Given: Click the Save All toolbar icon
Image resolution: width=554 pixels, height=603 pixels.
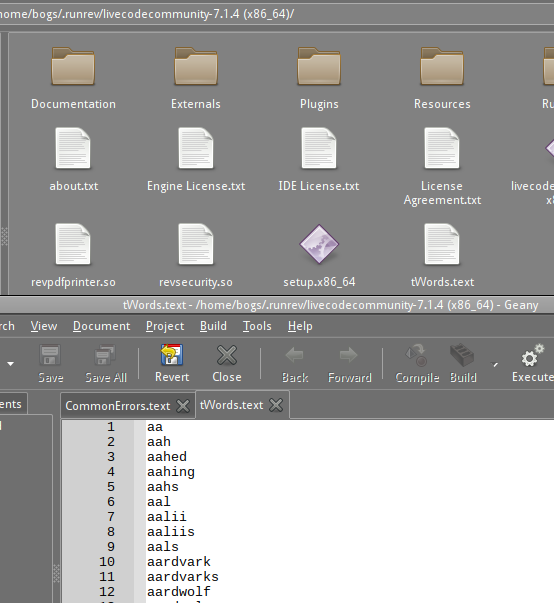Looking at the screenshot, I should [105, 355].
